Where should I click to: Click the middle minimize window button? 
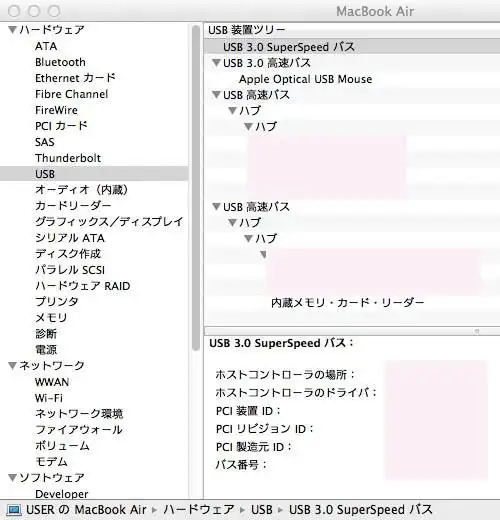tap(34, 11)
